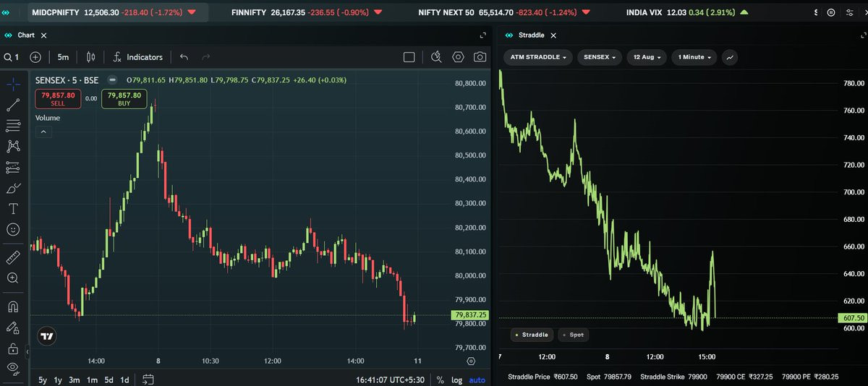868x386 pixels.
Task: Open the chart patterns tool
Action: pyautogui.click(x=13, y=147)
